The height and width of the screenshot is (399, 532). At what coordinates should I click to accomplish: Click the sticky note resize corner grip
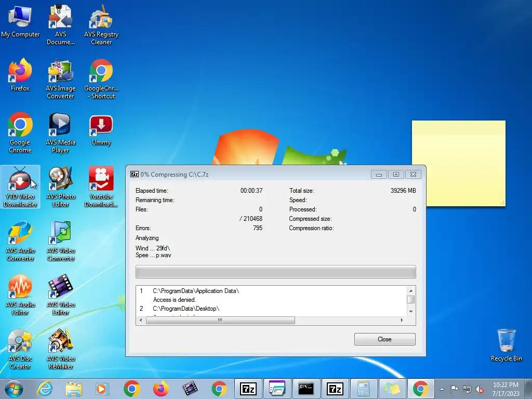click(x=502, y=203)
